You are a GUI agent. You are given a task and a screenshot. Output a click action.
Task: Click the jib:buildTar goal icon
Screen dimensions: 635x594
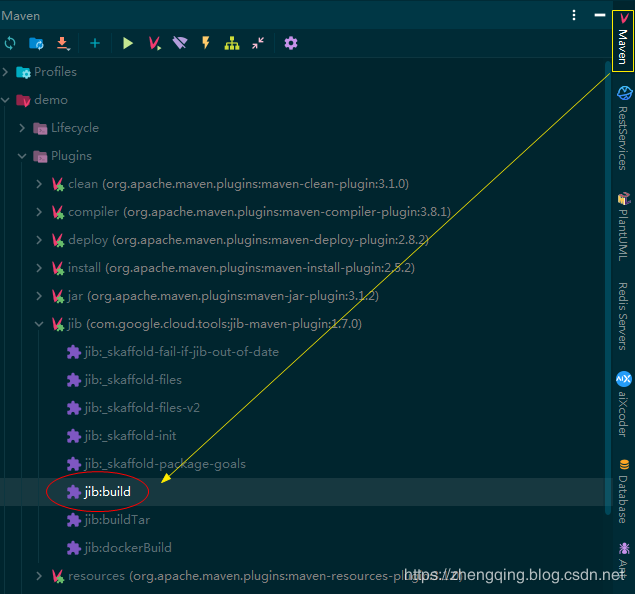(74, 520)
